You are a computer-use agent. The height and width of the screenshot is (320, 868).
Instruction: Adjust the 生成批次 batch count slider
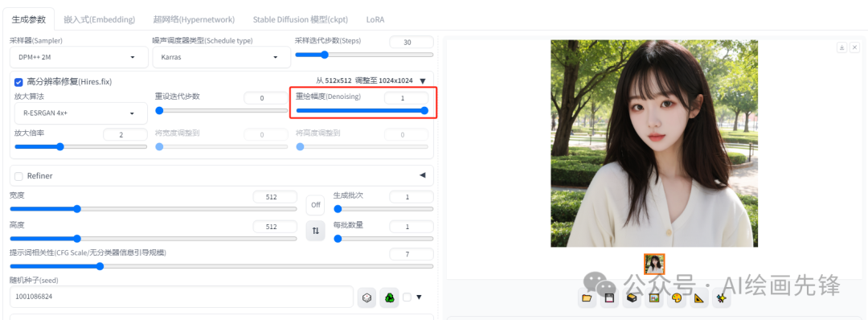pyautogui.click(x=383, y=209)
